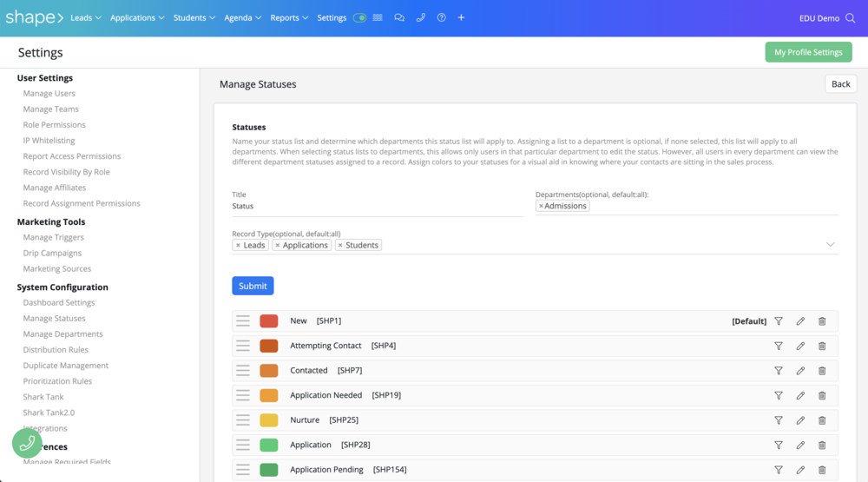868x482 pixels.
Task: Filter icon for New status row
Action: pyautogui.click(x=779, y=321)
